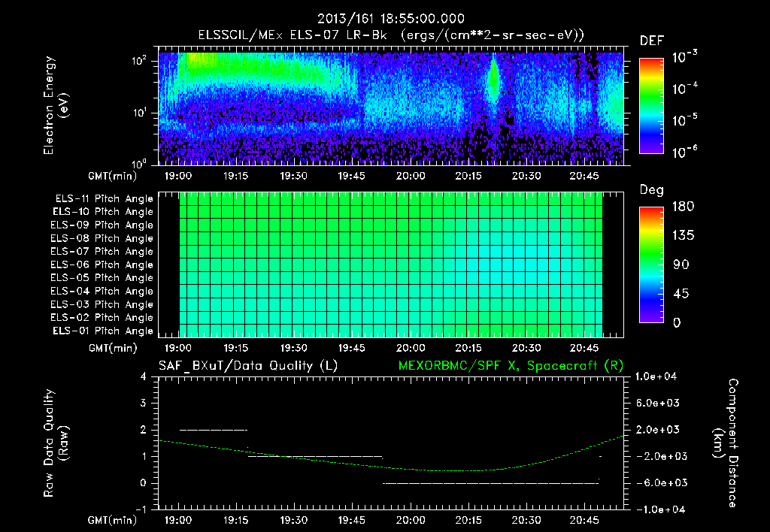Click the ELS-02 Pitch Angle row label
Screen dimensions: 770x532
(x=102, y=318)
